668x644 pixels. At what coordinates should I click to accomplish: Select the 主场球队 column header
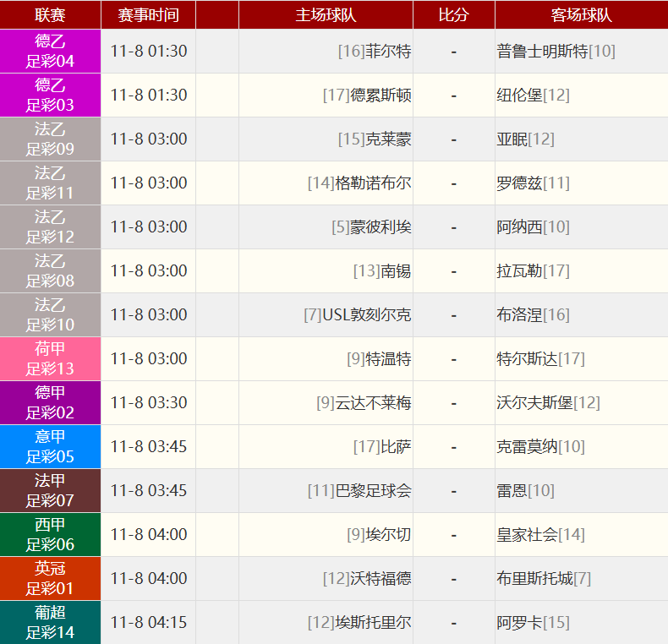326,15
